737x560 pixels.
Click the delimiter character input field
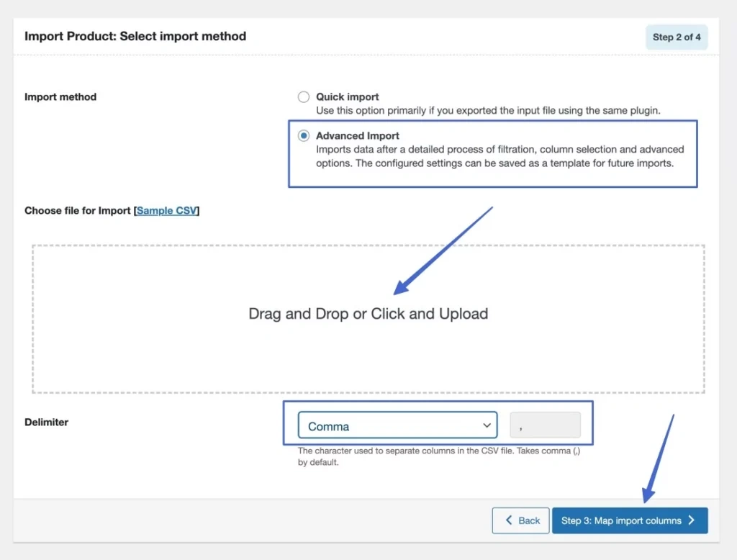click(x=545, y=425)
